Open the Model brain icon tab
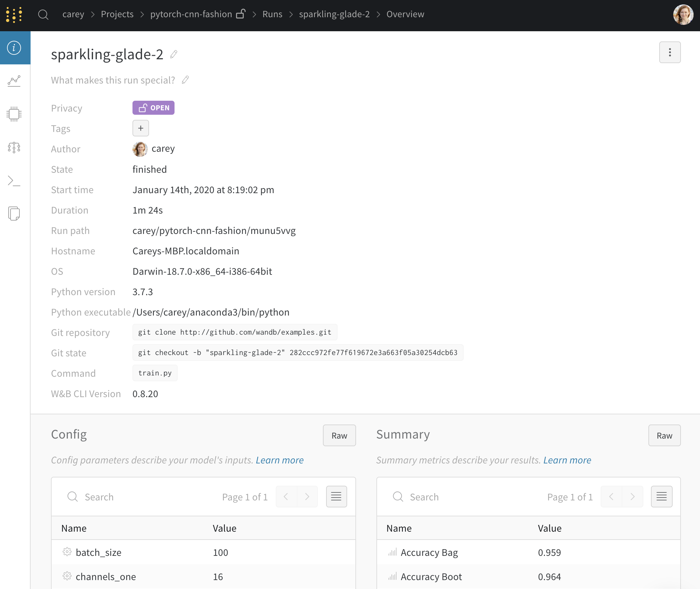The width and height of the screenshot is (700, 589). pyautogui.click(x=14, y=147)
